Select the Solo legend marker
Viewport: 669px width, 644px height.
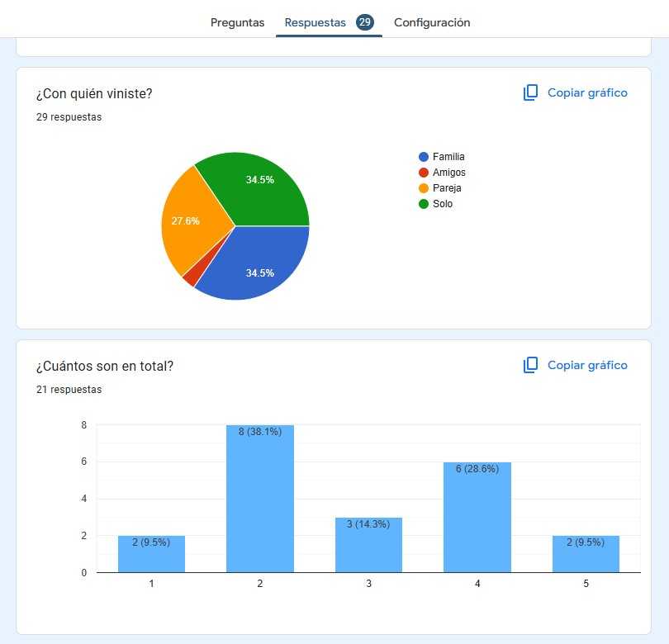[x=423, y=203]
